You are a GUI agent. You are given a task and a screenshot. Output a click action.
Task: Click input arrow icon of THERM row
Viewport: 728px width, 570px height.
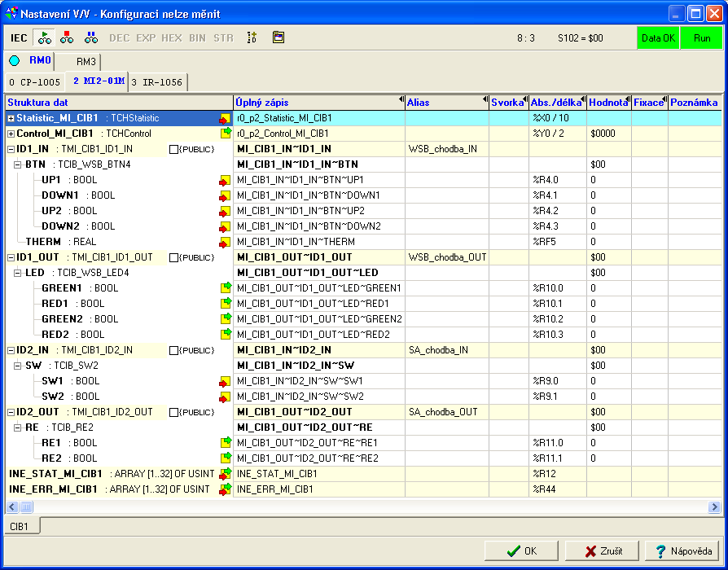pyautogui.click(x=225, y=242)
